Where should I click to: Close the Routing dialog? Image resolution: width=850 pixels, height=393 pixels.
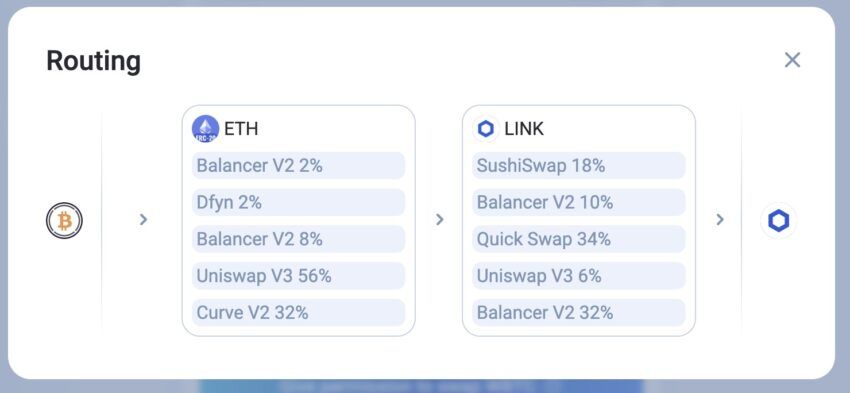pos(792,60)
